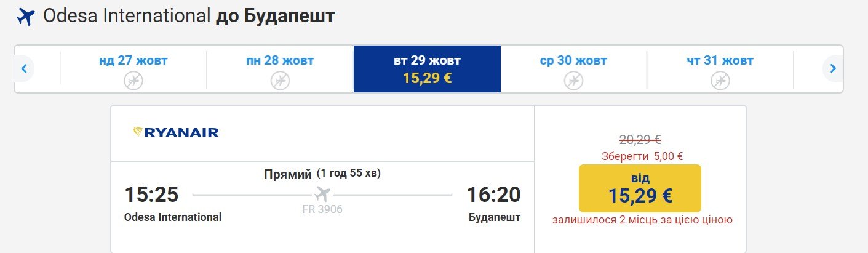Image resolution: width=868 pixels, height=253 pixels.
Task: Click the 15:25 departure time
Action: (x=151, y=195)
